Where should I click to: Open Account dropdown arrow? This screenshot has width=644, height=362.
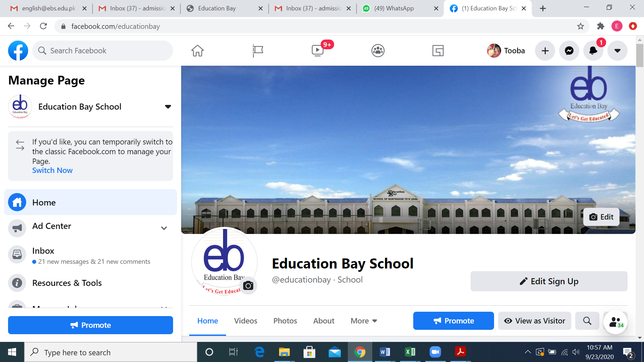click(x=618, y=51)
